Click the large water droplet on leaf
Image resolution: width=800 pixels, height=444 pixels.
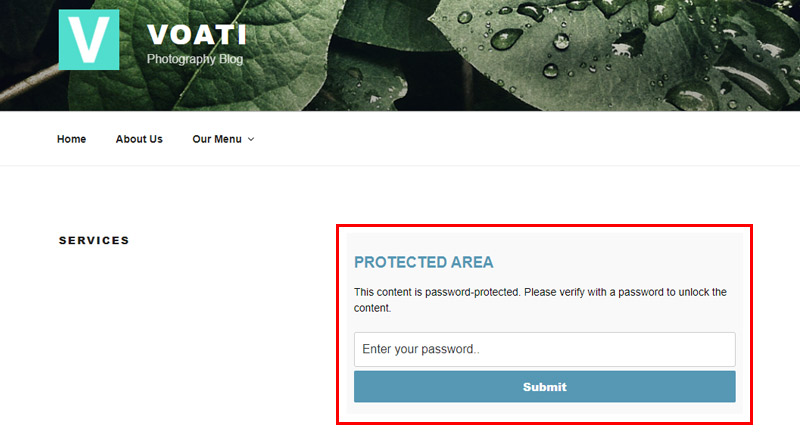(506, 39)
